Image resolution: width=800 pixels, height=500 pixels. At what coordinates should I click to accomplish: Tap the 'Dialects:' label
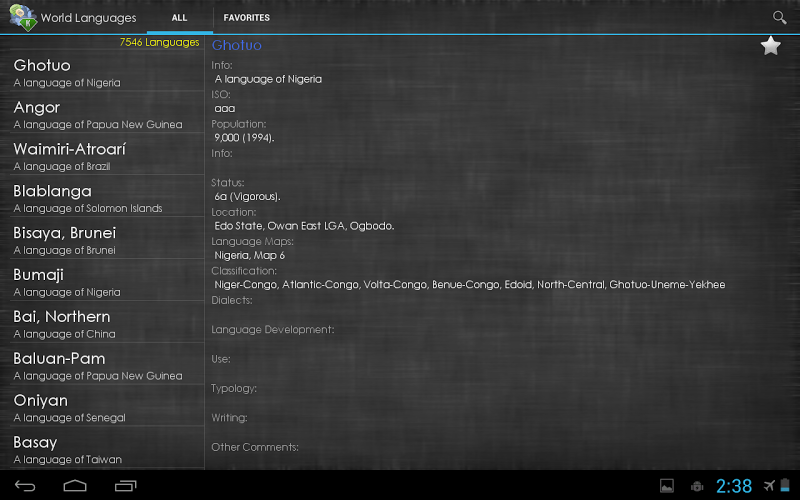tap(232, 300)
